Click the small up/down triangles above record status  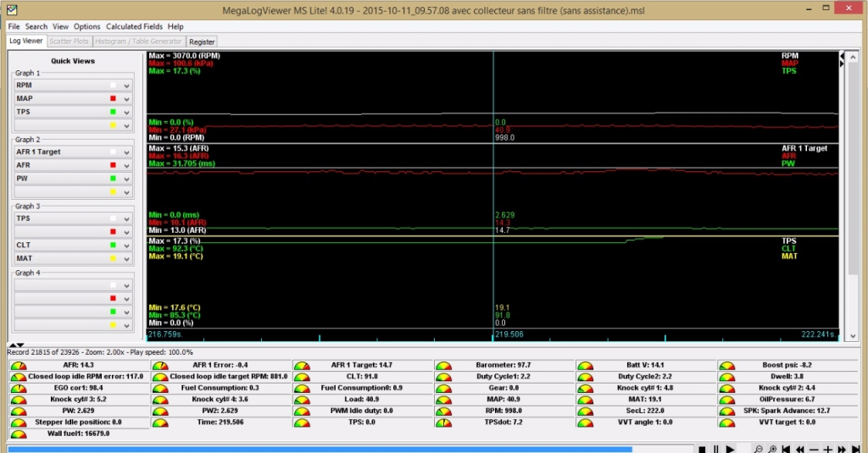[17, 345]
